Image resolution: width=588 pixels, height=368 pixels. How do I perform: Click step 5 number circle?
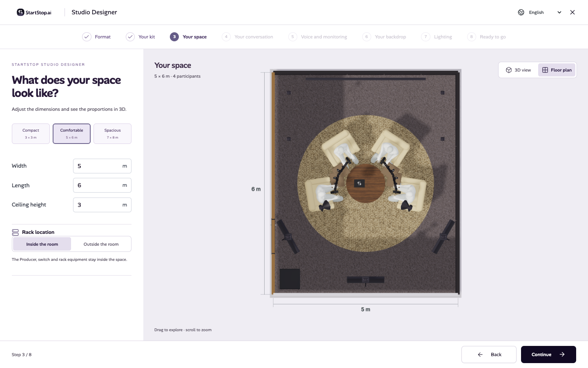293,37
